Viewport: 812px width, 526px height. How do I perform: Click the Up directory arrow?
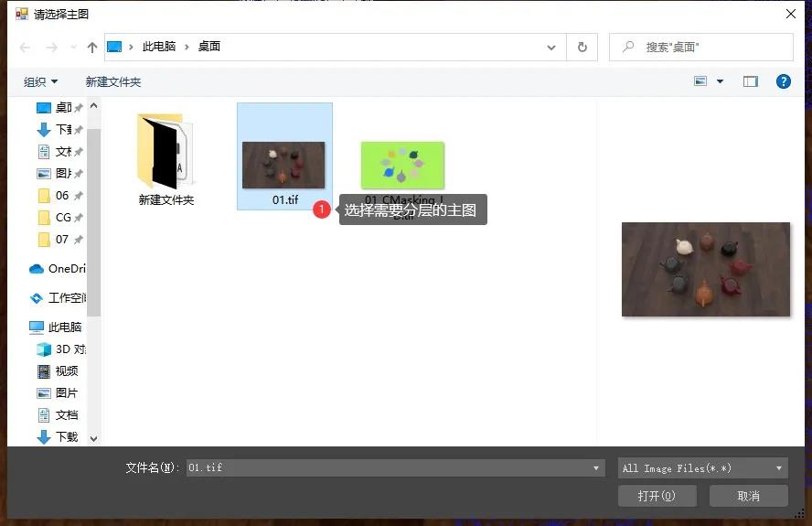(x=91, y=47)
